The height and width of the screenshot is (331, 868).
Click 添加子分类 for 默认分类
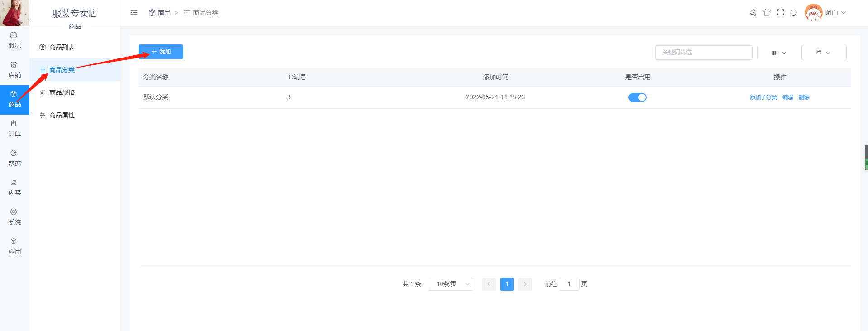(x=763, y=97)
